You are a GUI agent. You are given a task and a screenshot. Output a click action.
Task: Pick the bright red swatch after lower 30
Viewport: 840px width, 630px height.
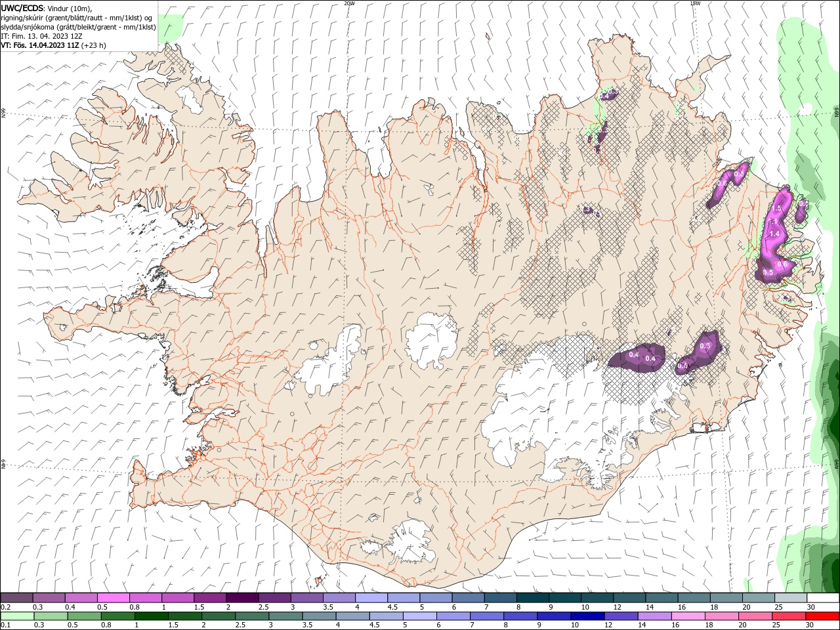(822, 616)
